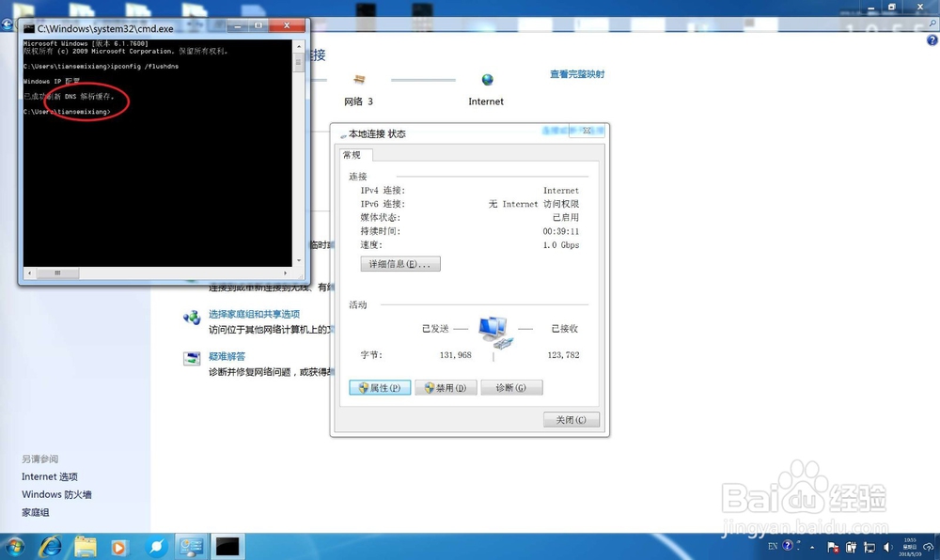Click the 诊断(G) button
Screen dimensions: 940x560
[511, 387]
